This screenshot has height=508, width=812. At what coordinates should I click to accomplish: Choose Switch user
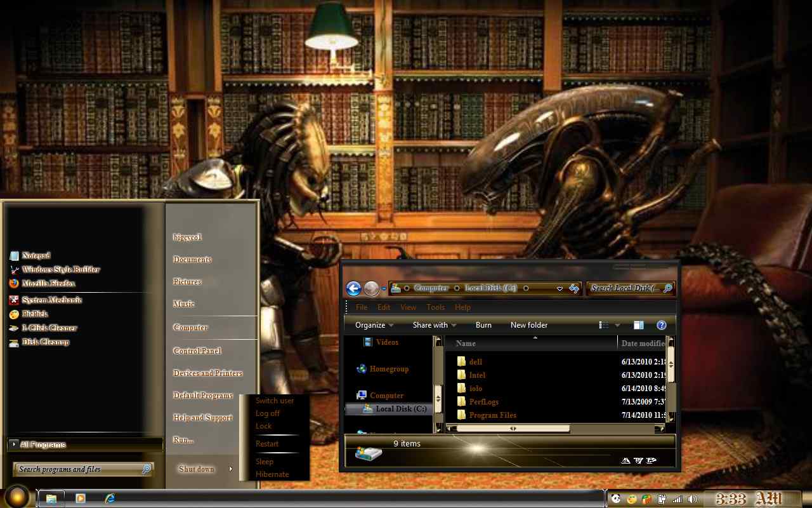point(275,401)
